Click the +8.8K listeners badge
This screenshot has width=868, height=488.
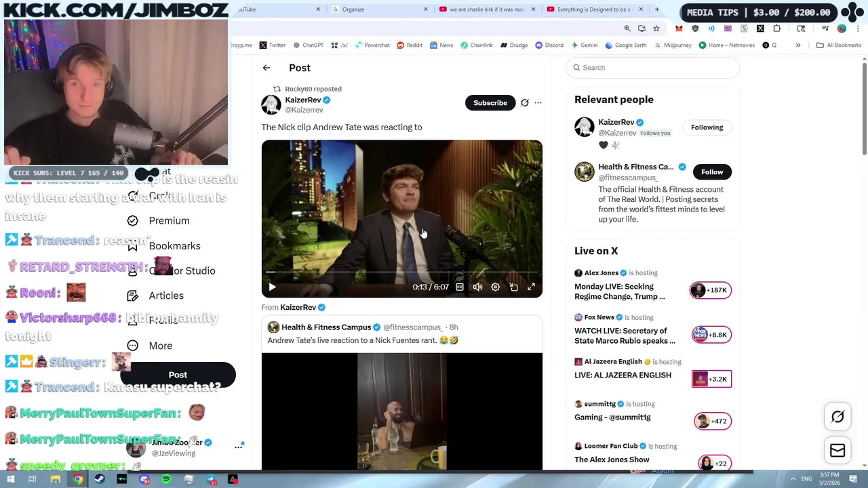click(x=711, y=335)
